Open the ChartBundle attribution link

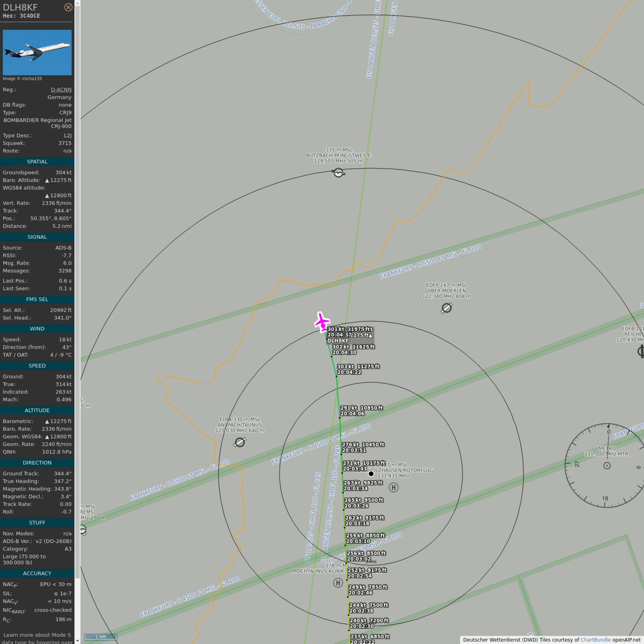point(595,640)
